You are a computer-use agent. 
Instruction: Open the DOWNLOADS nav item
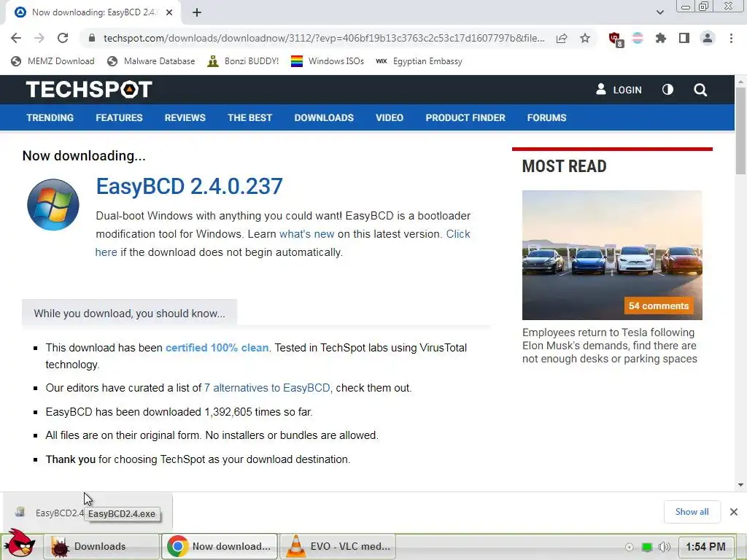click(324, 117)
